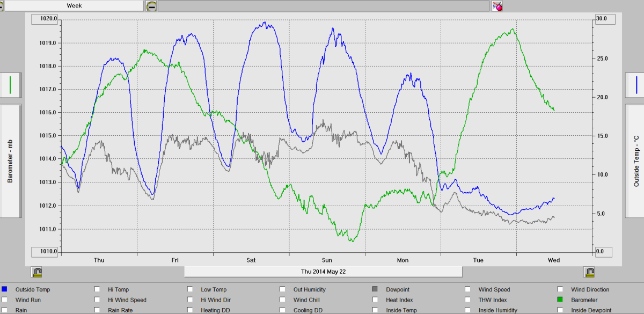Disable the blue Outside Temp series
This screenshot has width=644, height=314.
(5, 289)
